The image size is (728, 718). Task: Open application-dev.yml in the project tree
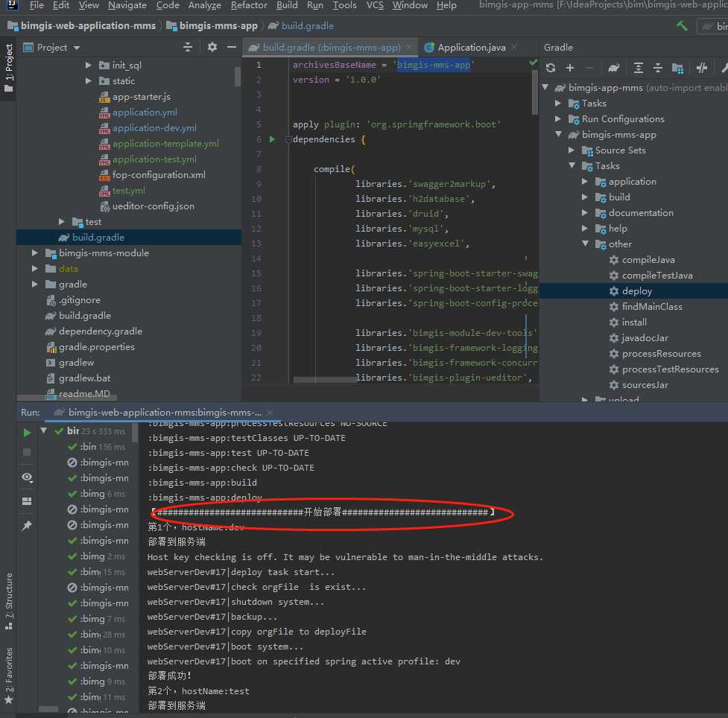click(x=154, y=128)
